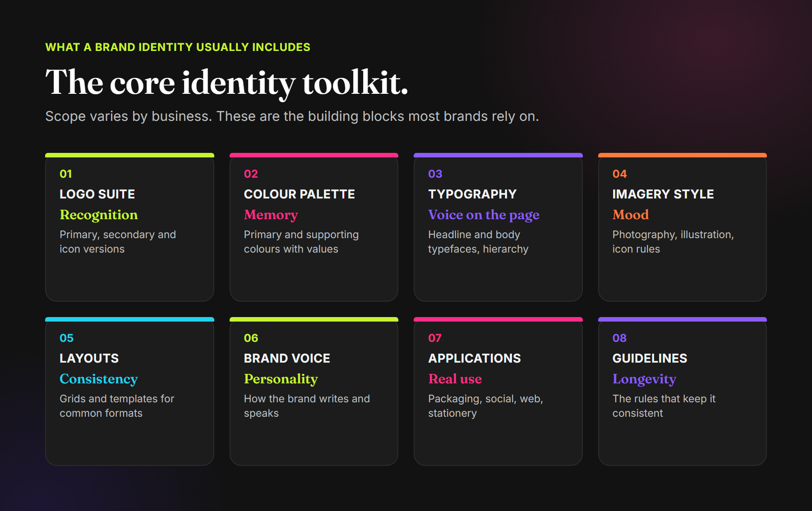This screenshot has width=812, height=511.
Task: Click the purple 'Longevity' label
Action: point(645,379)
